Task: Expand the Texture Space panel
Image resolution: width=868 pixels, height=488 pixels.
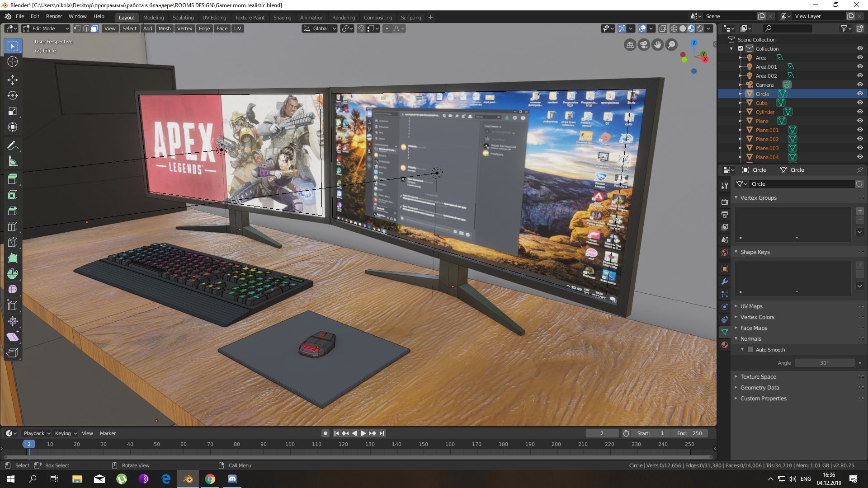Action: 758,376
